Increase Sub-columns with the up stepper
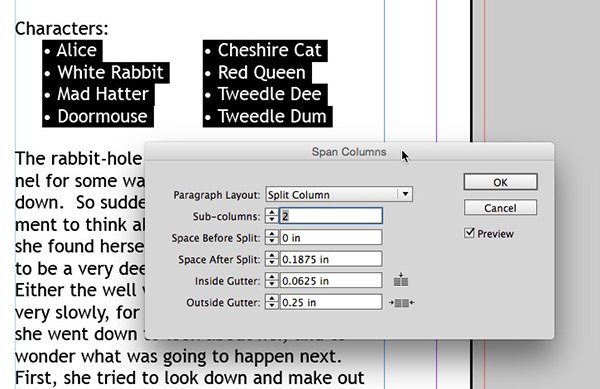 pyautogui.click(x=272, y=212)
